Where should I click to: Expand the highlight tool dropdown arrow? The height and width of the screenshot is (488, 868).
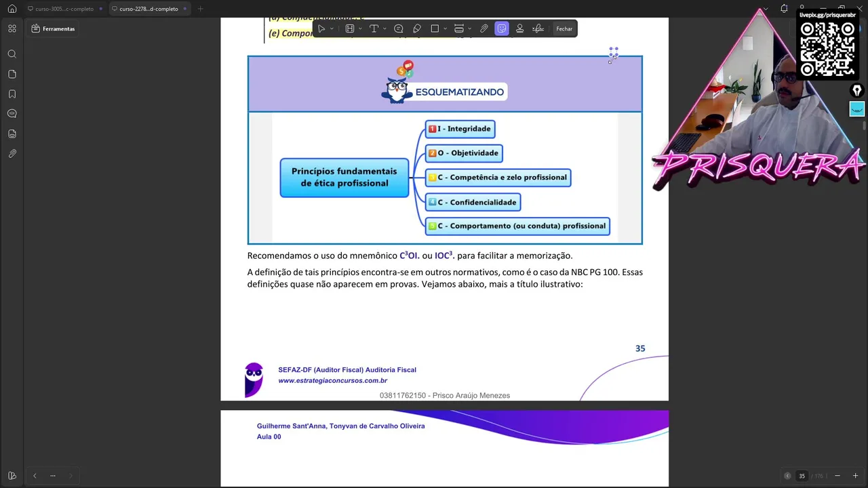360,28
